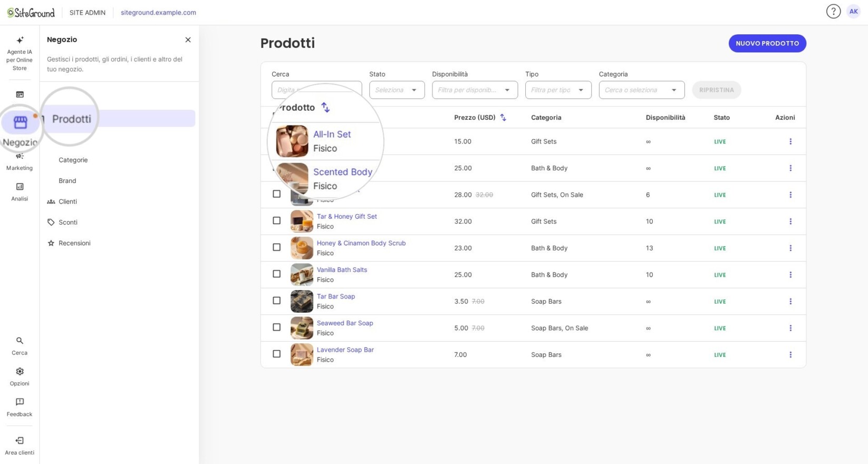Click the Vanilla Bath Salts thumbnail

(302, 275)
